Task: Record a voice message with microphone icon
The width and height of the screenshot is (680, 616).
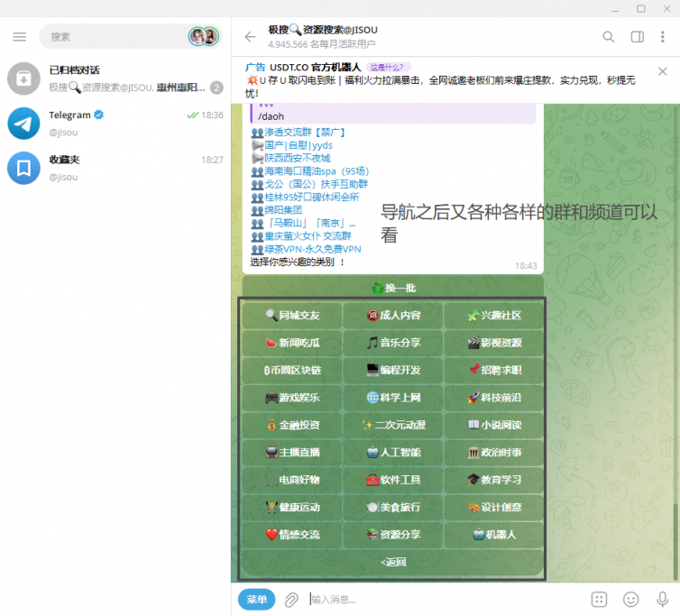Action: 662,600
